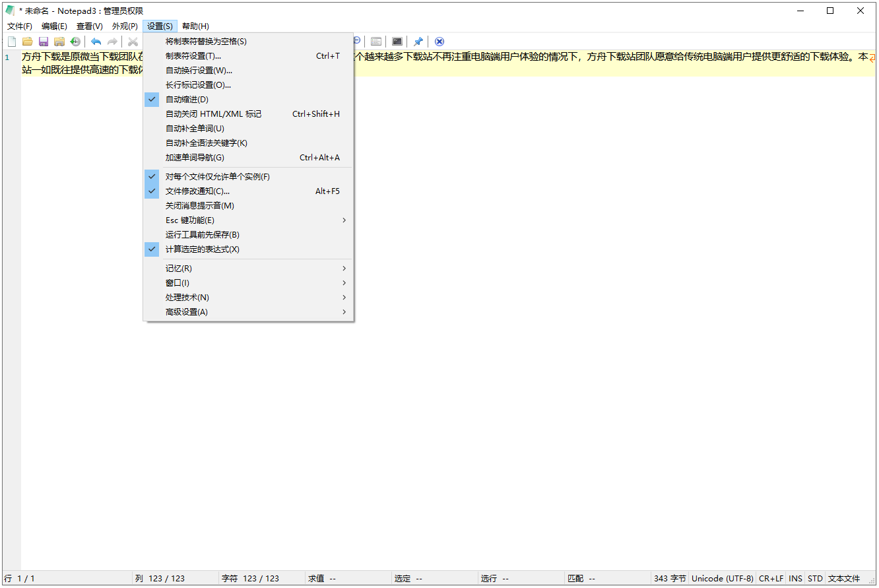The image size is (879, 588).
Task: Click the Redo arrow icon
Action: tap(112, 41)
